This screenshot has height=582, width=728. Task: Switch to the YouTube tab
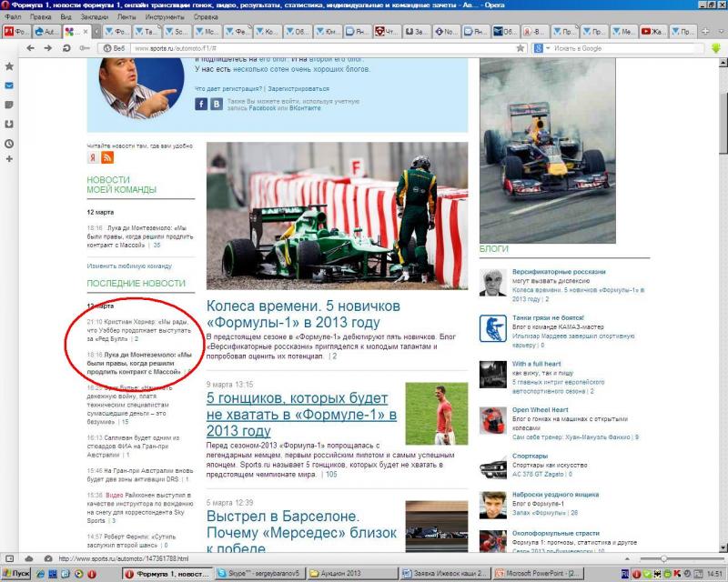click(652, 32)
